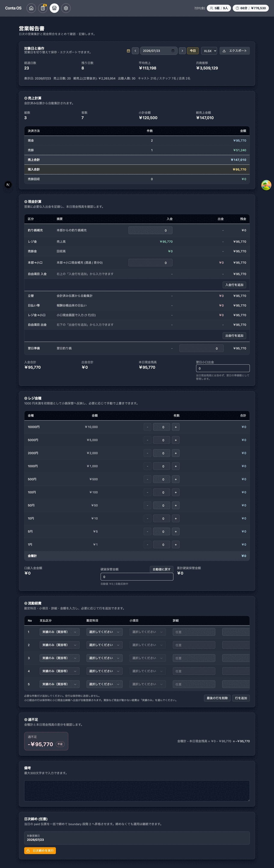274x868 pixels.
Task: Open the home icon in top navigation
Action: pos(31,8)
